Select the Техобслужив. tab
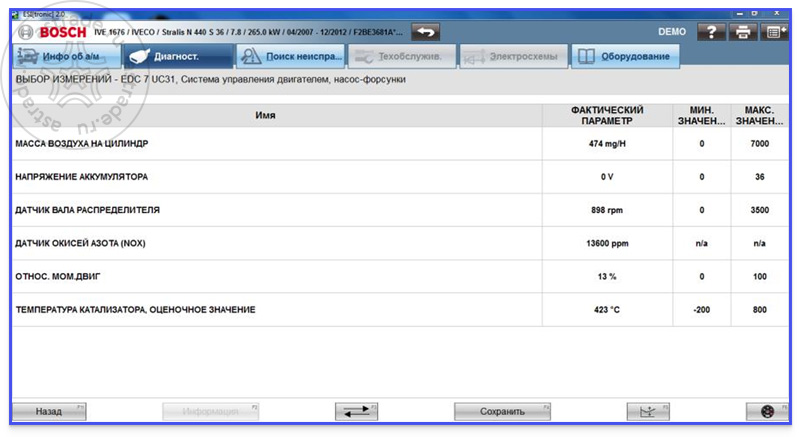799x437 pixels. click(402, 56)
